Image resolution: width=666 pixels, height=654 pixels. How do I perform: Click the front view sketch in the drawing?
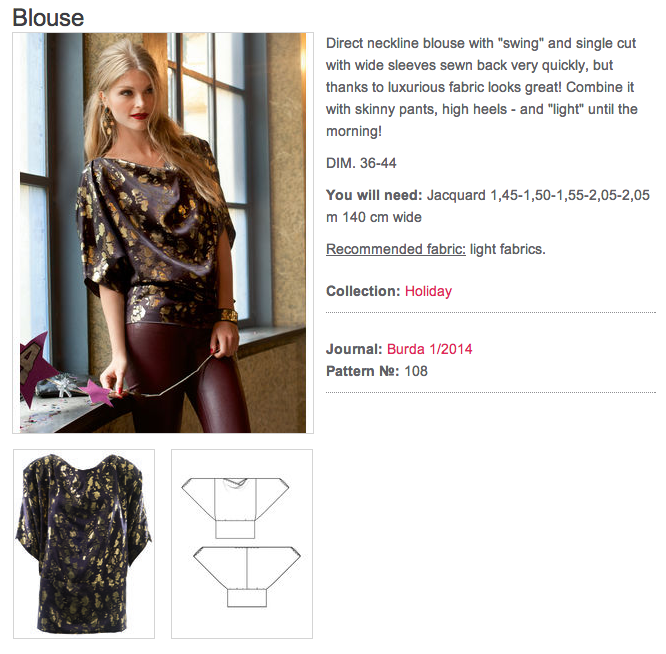click(x=235, y=508)
